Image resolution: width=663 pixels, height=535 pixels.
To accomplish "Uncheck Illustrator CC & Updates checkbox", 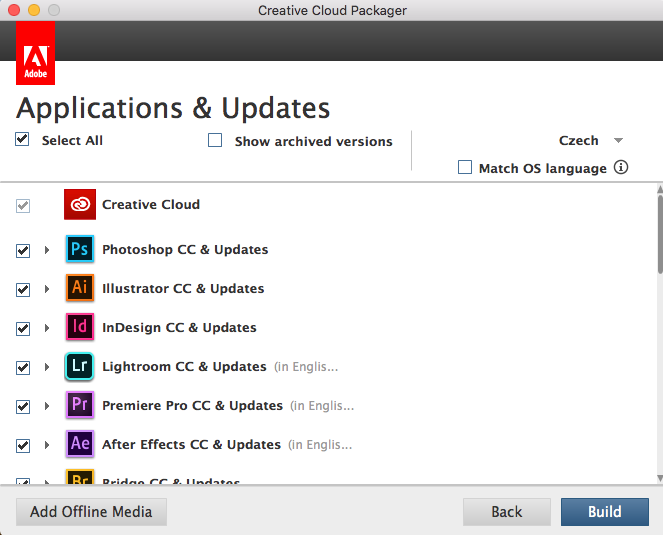I will [x=23, y=290].
